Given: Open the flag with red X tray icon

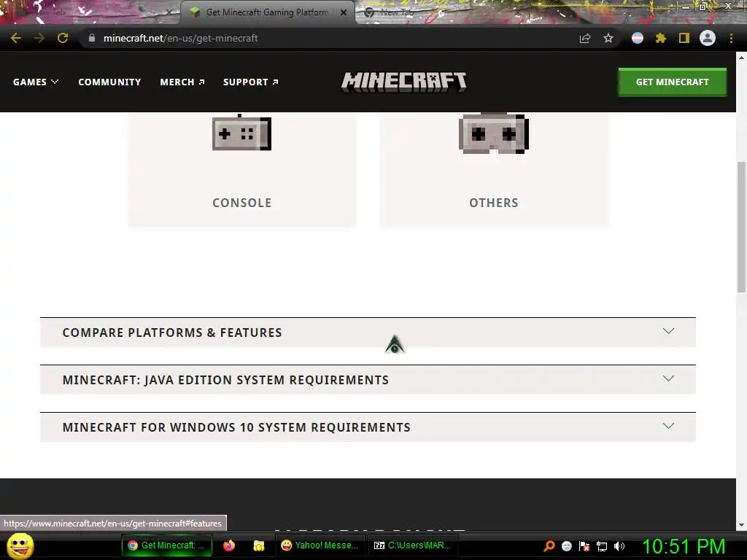Looking at the screenshot, I should point(584,546).
